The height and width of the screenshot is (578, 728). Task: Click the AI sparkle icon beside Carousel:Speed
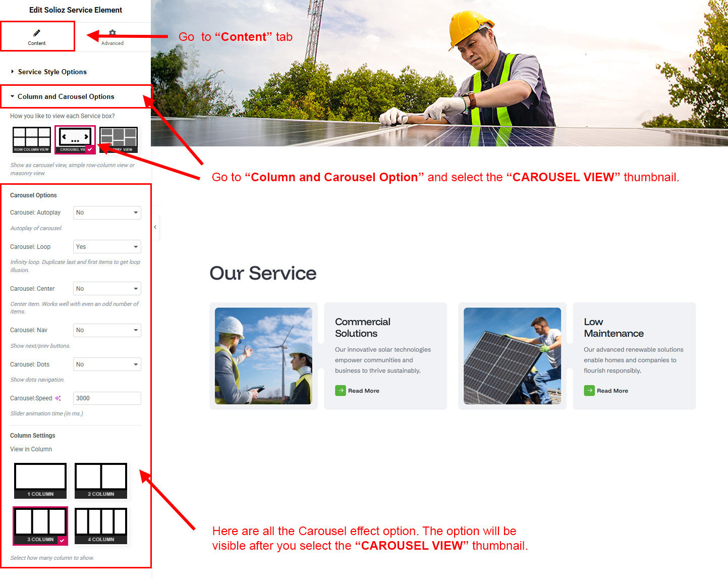[58, 398]
